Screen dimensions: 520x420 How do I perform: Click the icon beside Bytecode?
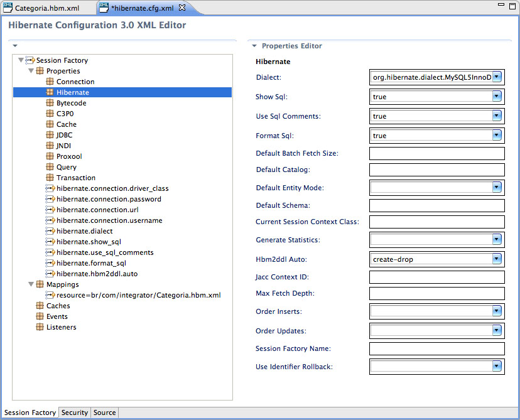click(x=50, y=103)
